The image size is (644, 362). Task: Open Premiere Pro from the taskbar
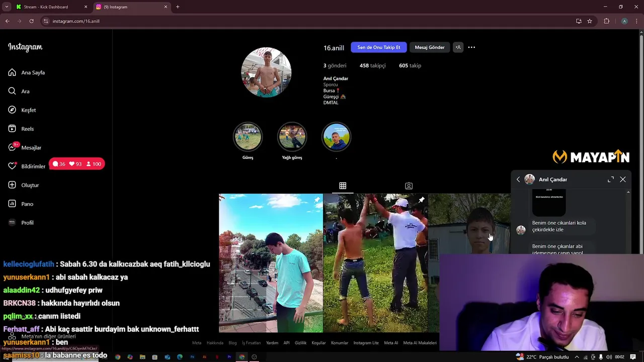point(229,357)
